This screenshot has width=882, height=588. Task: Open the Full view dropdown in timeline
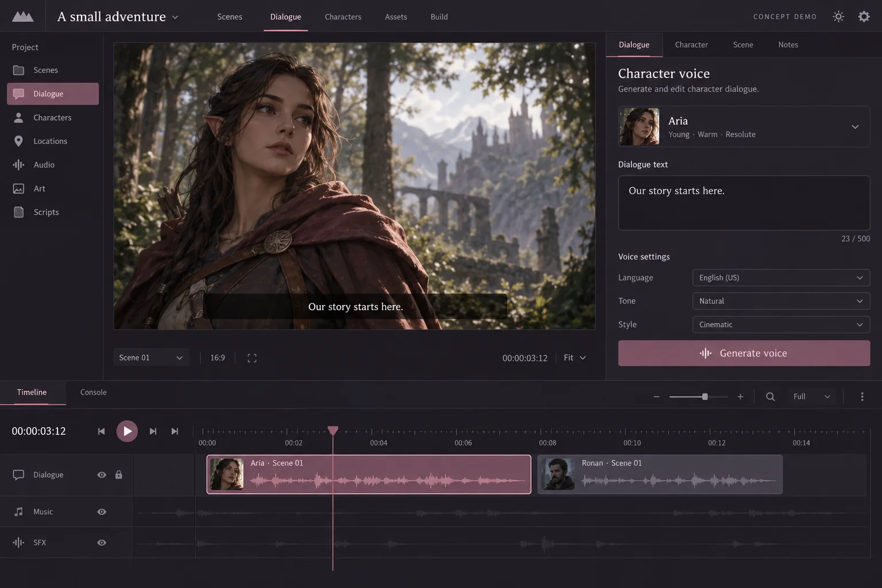click(812, 397)
